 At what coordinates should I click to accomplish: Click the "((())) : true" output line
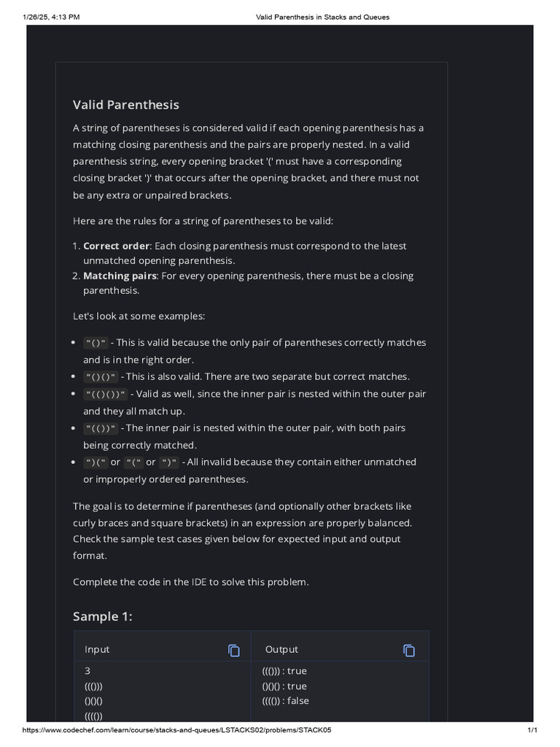click(284, 671)
